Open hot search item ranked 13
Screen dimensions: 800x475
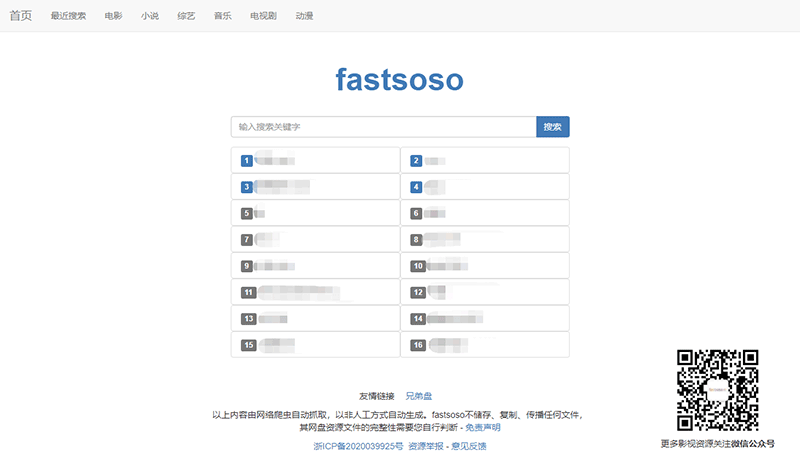pyautogui.click(x=315, y=319)
